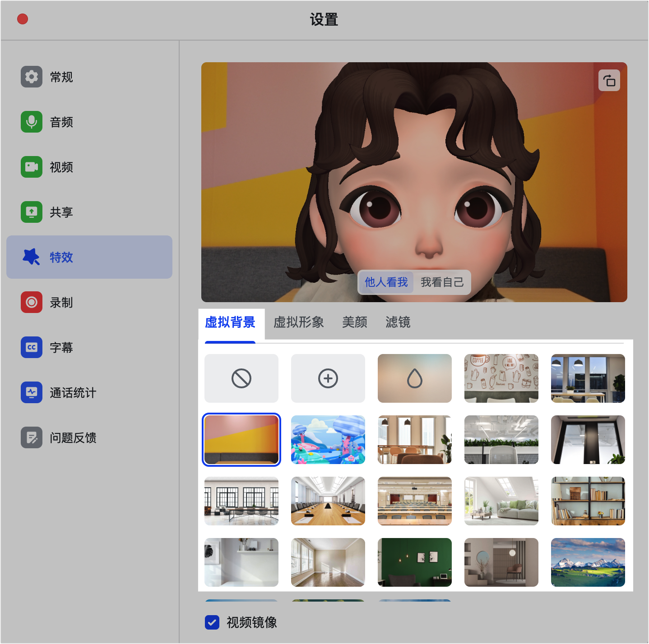
Task: Select the long conference table background
Action: 328,501
